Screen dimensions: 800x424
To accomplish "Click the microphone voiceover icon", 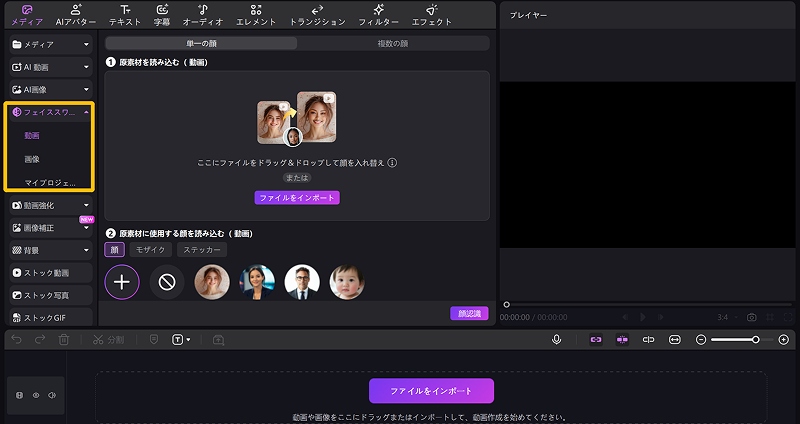I will click(557, 340).
